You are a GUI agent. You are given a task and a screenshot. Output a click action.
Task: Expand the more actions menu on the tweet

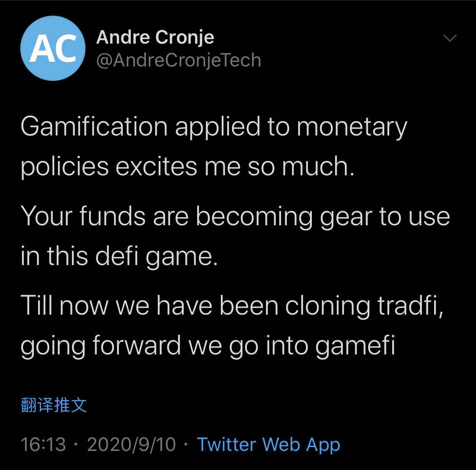[x=451, y=38]
